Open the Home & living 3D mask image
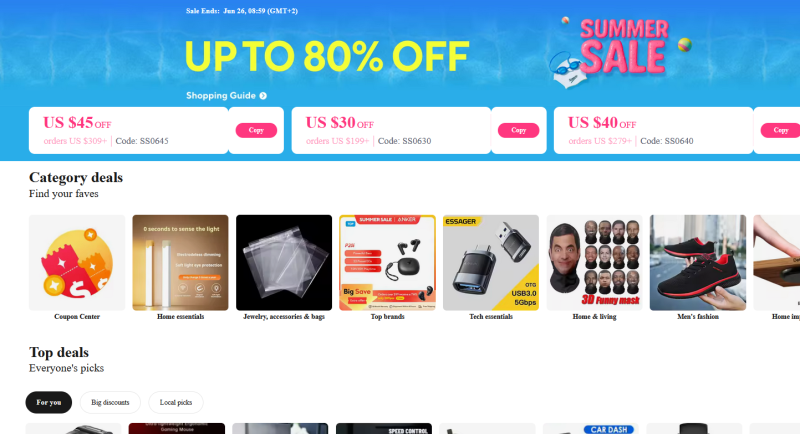Screen dimensions: 800x434 coord(594,263)
